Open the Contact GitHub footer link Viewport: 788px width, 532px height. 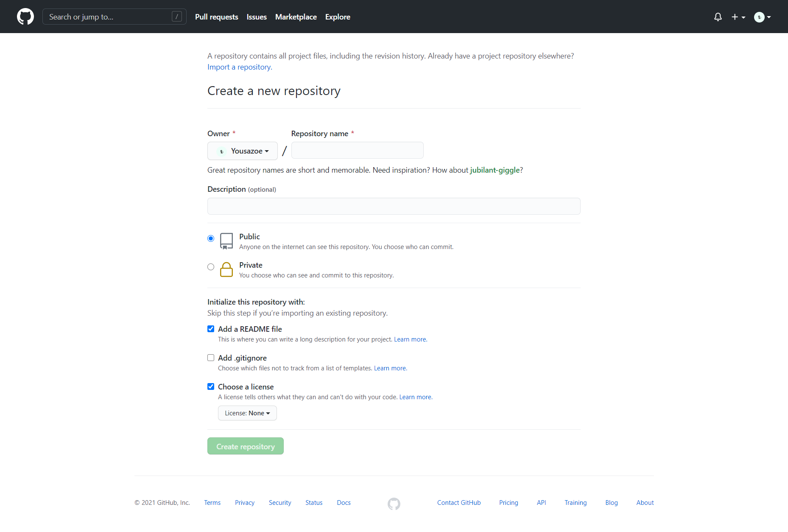point(459,503)
